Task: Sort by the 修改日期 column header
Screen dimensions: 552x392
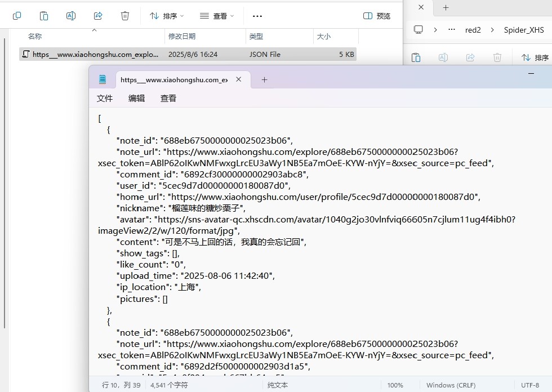Action: tap(181, 36)
